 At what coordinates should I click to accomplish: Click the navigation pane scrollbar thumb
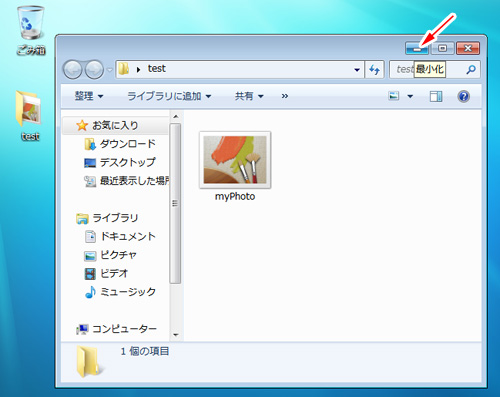[x=175, y=203]
